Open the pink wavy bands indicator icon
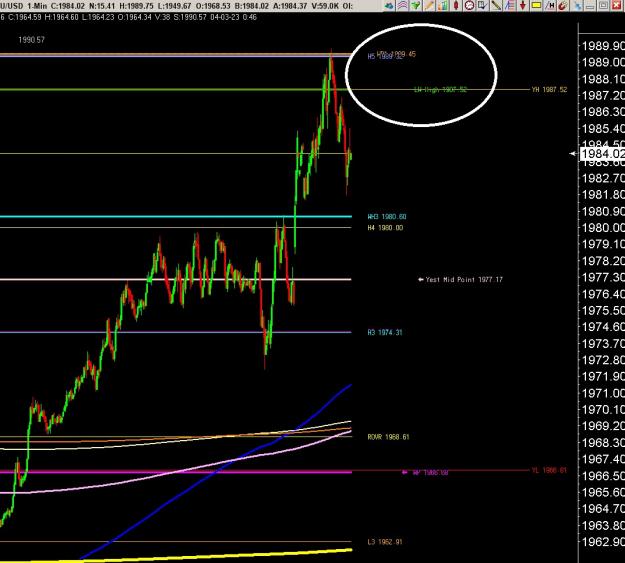Screen dimensions: 625x563 (402, 6)
